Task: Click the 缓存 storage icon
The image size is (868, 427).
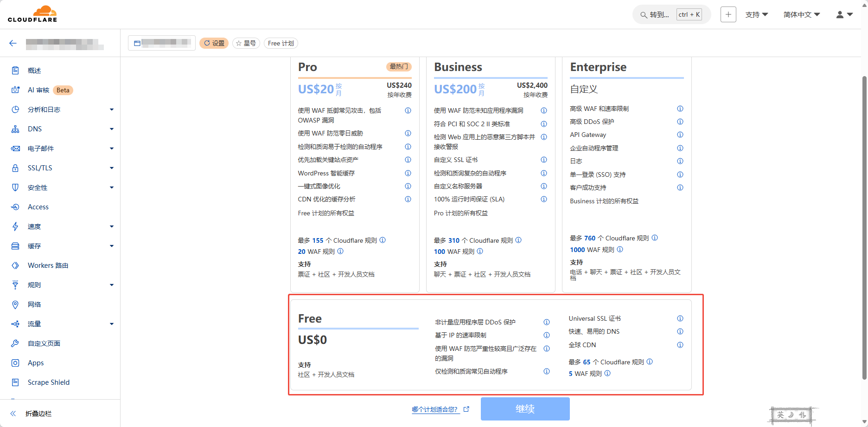Action: coord(15,246)
